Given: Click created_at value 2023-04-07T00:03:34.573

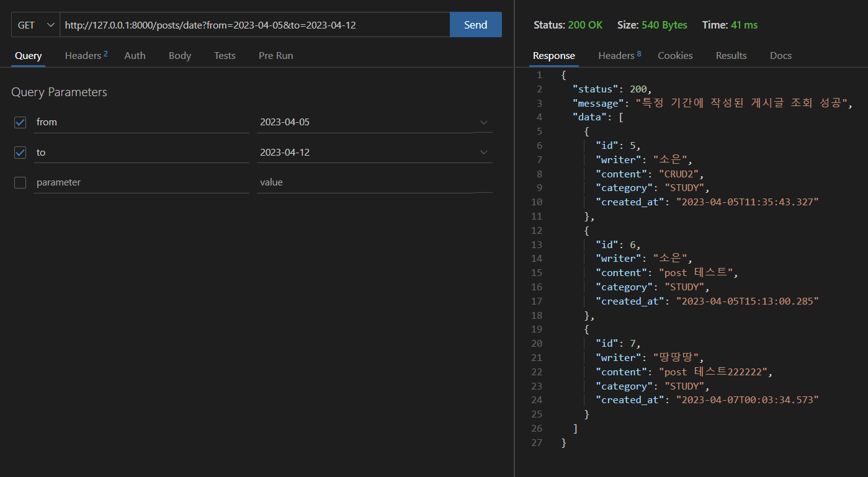Looking at the screenshot, I should tap(748, 401).
